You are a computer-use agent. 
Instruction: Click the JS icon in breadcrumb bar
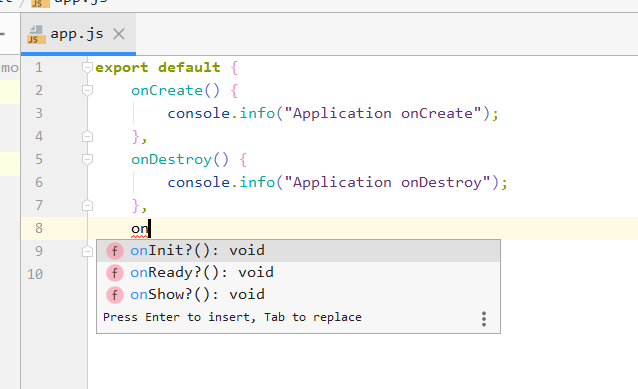tap(40, 3)
